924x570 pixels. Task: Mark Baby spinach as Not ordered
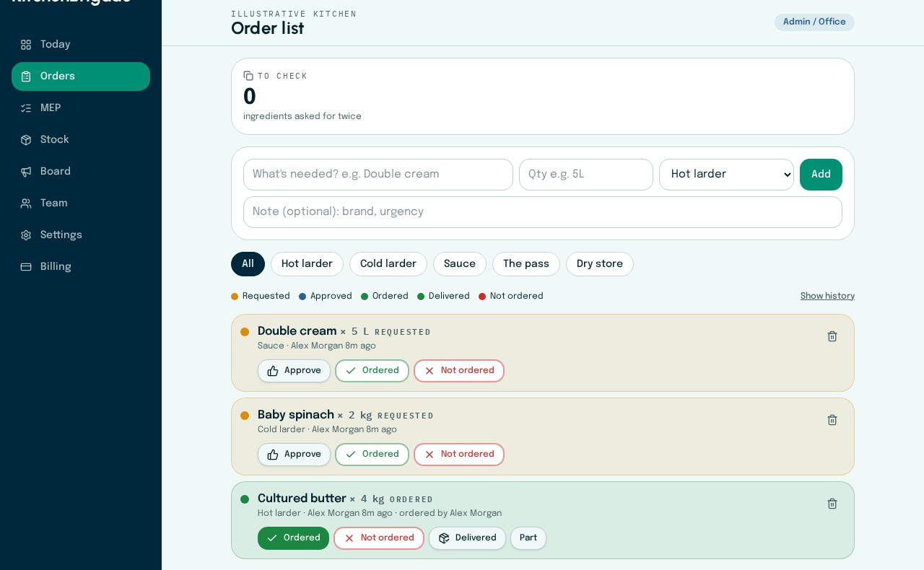[x=459, y=455]
